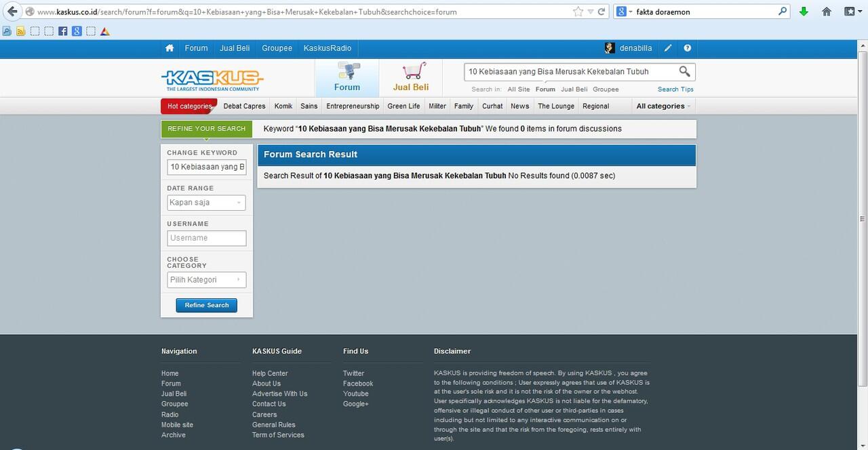The width and height of the screenshot is (868, 450).
Task: Open the denabilla user avatar
Action: tap(610, 48)
